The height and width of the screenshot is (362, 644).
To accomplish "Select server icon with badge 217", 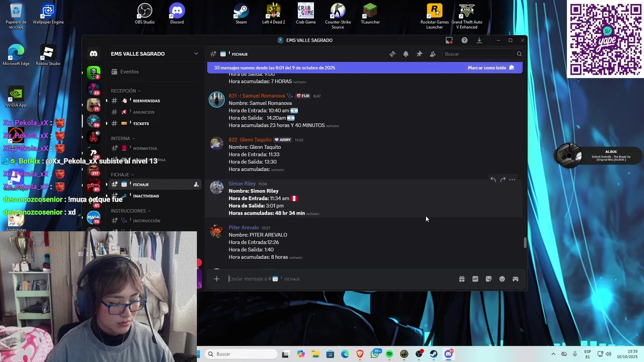I will [x=94, y=169].
